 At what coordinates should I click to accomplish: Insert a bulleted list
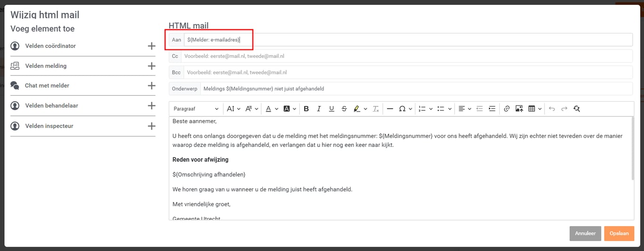pos(441,109)
